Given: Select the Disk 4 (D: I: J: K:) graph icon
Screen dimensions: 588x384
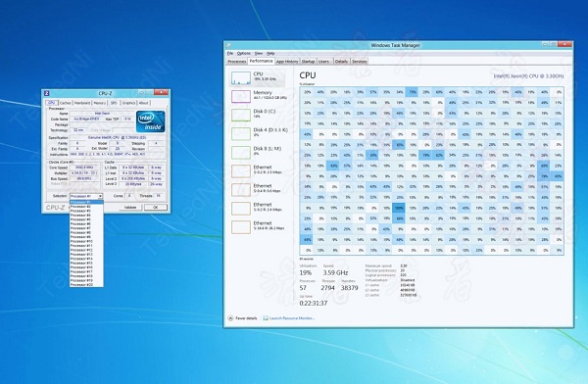Looking at the screenshot, I should click(241, 134).
